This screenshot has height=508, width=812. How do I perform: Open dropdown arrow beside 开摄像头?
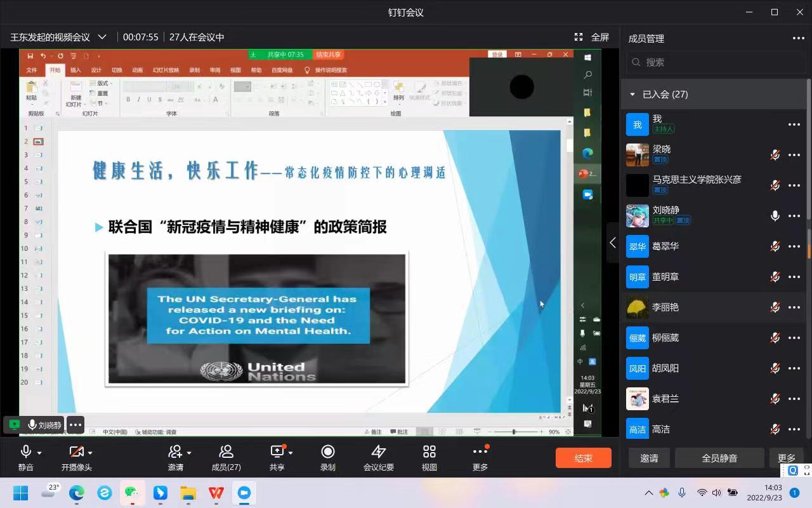click(x=90, y=453)
